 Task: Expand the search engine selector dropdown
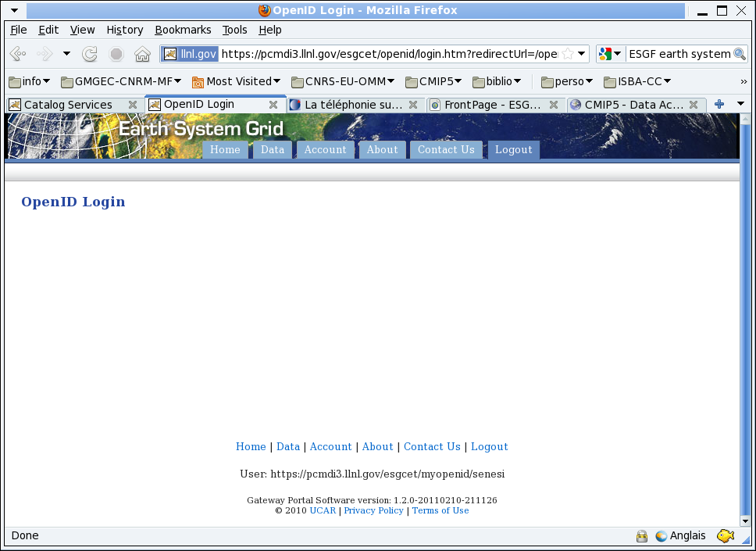pyautogui.click(x=610, y=54)
